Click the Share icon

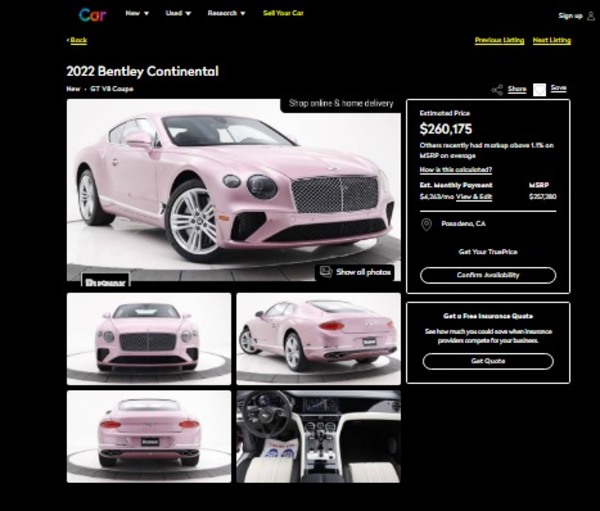click(x=497, y=89)
